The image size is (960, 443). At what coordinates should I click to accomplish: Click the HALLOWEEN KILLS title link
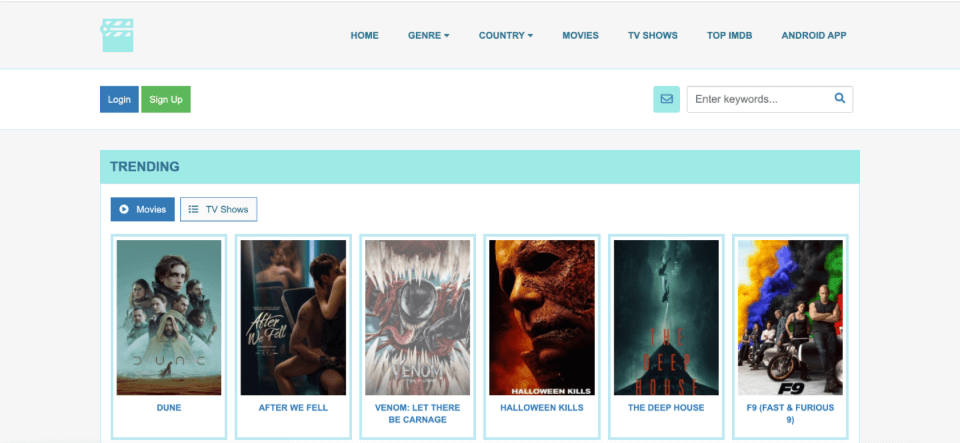pyautogui.click(x=542, y=408)
